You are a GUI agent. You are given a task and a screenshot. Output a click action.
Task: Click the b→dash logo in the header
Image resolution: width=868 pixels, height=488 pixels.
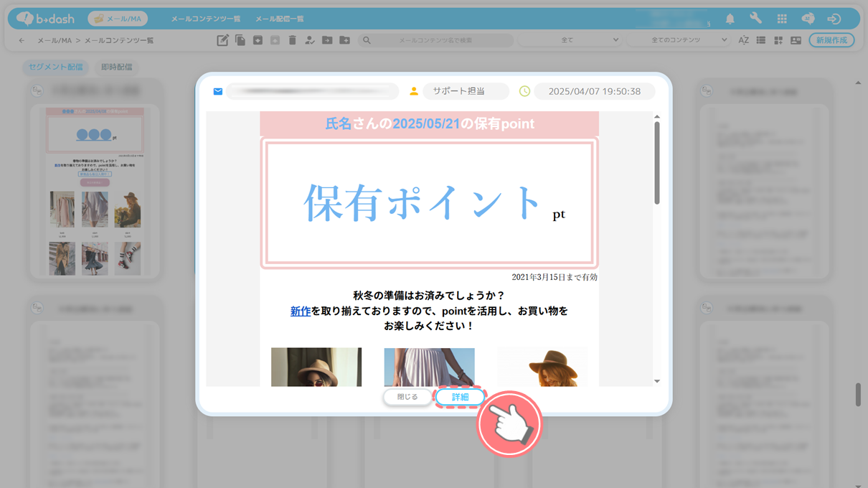[45, 19]
